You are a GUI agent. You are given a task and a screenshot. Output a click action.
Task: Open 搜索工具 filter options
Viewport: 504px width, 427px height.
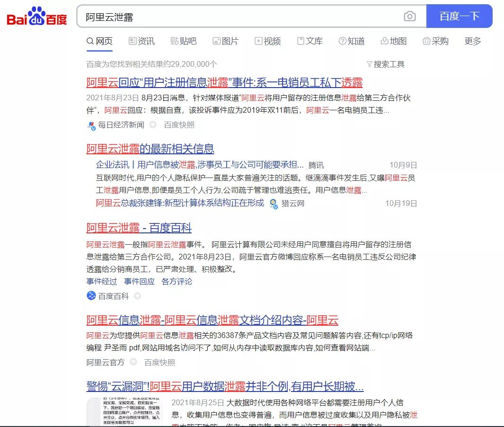coord(385,64)
